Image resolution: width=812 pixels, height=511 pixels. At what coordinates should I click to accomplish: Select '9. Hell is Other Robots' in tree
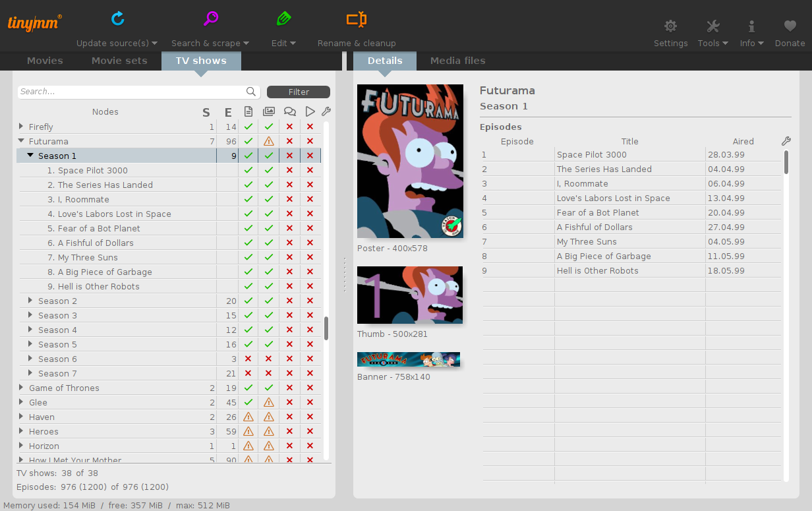(94, 286)
